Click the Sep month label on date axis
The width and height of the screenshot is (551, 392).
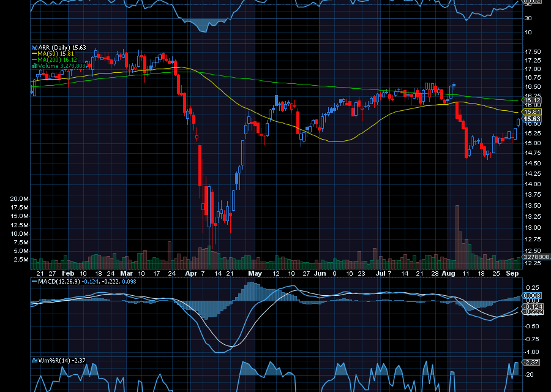(512, 273)
